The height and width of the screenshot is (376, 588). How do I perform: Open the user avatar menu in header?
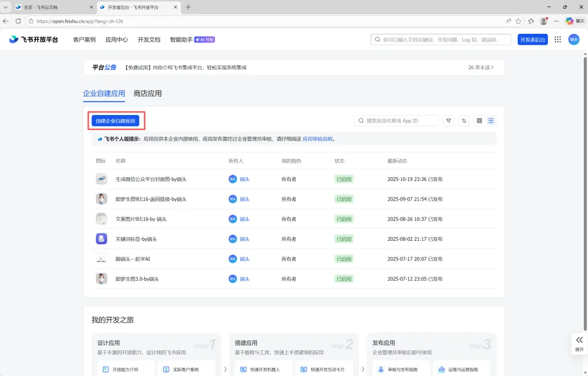coord(574,39)
